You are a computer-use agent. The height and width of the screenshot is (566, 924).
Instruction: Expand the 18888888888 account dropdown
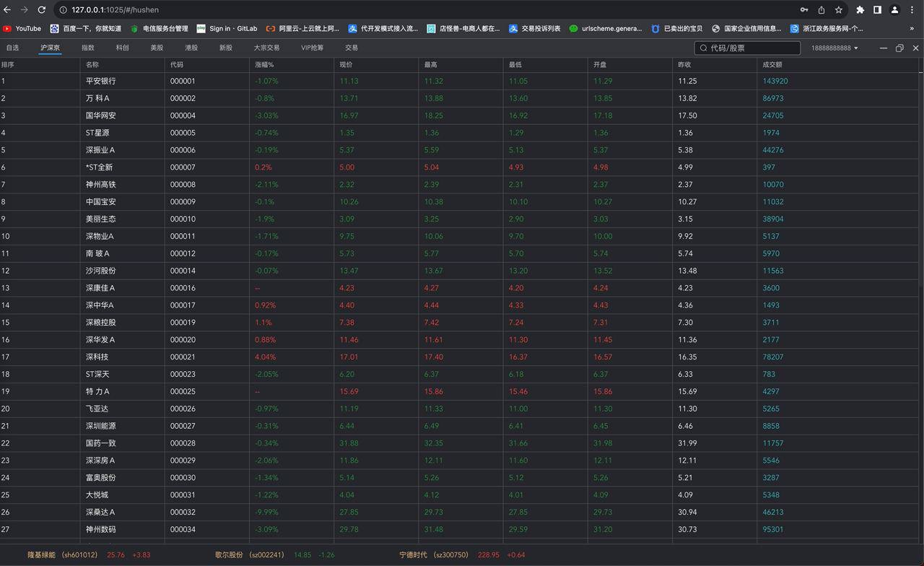coord(834,48)
